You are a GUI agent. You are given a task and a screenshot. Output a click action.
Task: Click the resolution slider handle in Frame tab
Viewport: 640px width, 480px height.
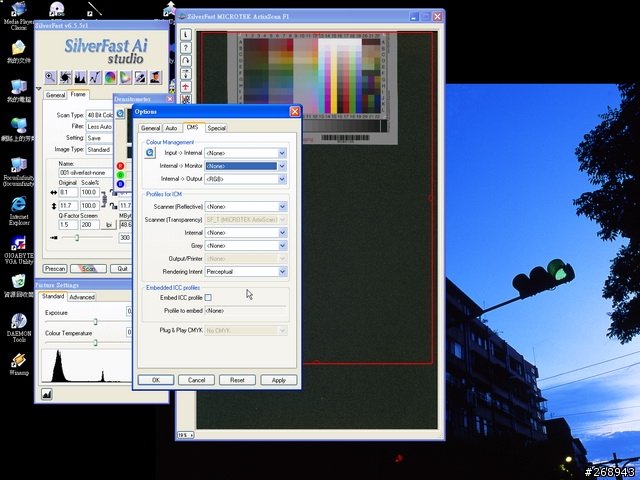(77, 238)
